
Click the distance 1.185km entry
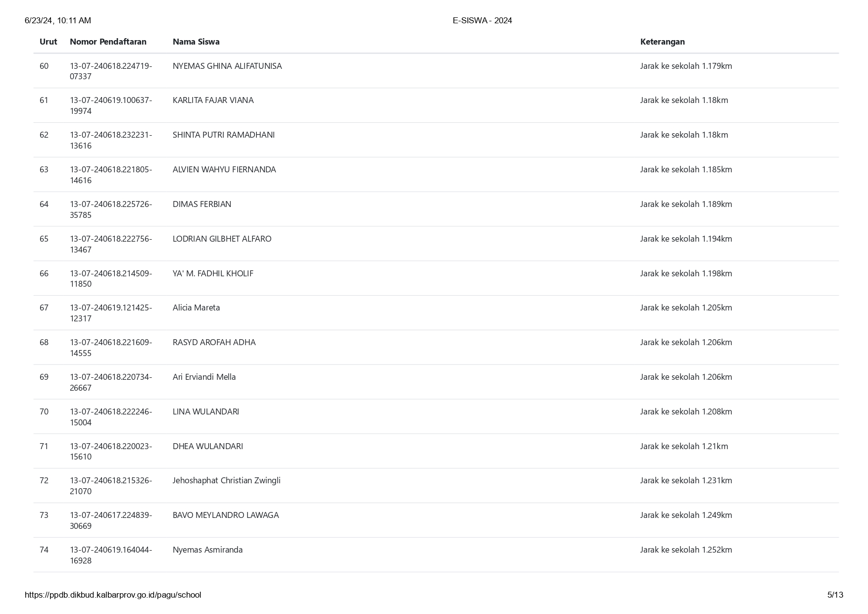pyautogui.click(x=686, y=169)
